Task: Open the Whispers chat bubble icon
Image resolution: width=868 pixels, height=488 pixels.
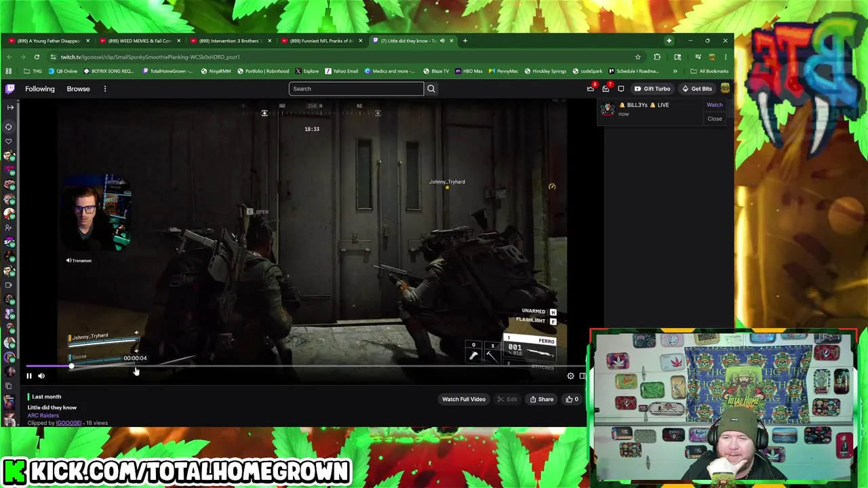Action: 620,89
